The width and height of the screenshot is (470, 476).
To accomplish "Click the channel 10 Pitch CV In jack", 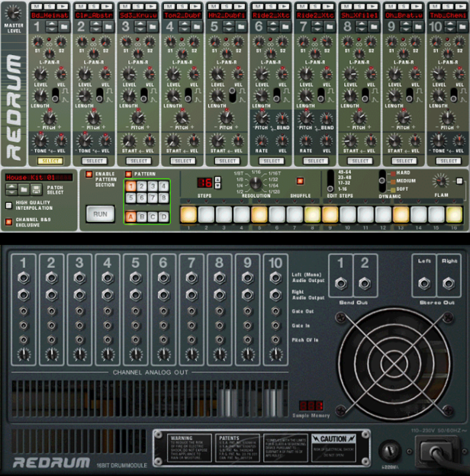I will pyautogui.click(x=275, y=339).
